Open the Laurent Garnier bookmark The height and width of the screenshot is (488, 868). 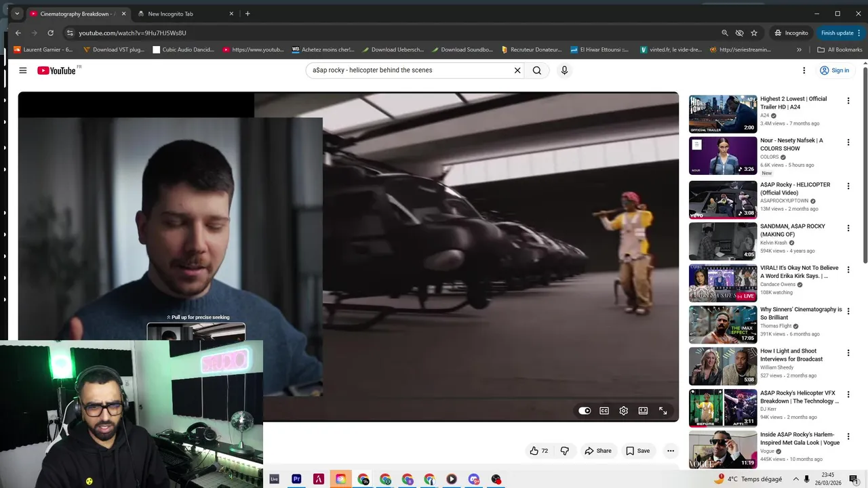pos(43,49)
